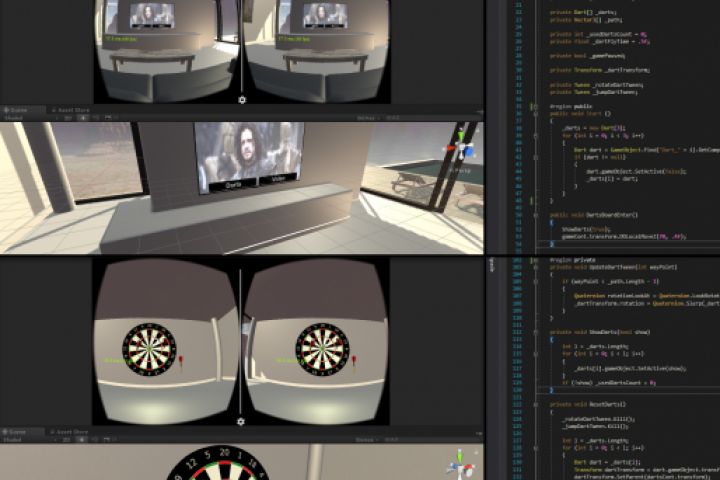Click orientation gizmo in TV room Scene panel
Screen dimensions: 720x480
click(461, 148)
